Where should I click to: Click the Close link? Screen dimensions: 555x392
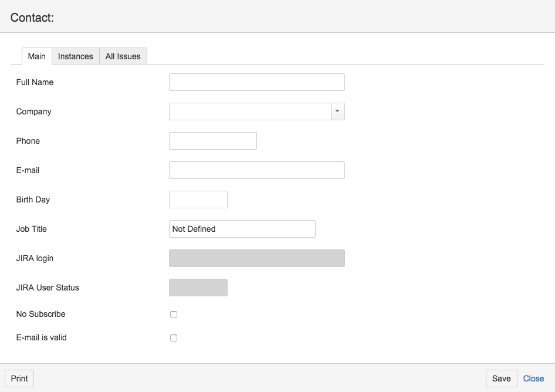(533, 379)
